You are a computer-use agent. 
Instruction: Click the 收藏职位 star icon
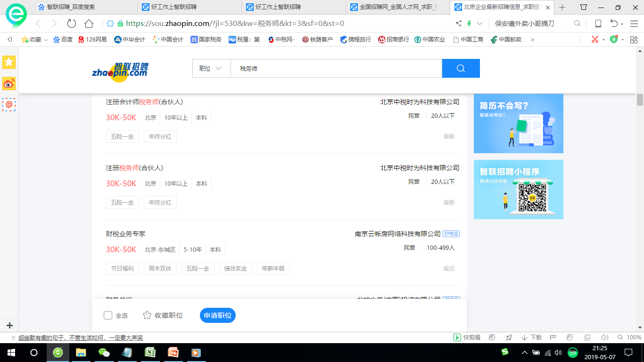pos(147,315)
